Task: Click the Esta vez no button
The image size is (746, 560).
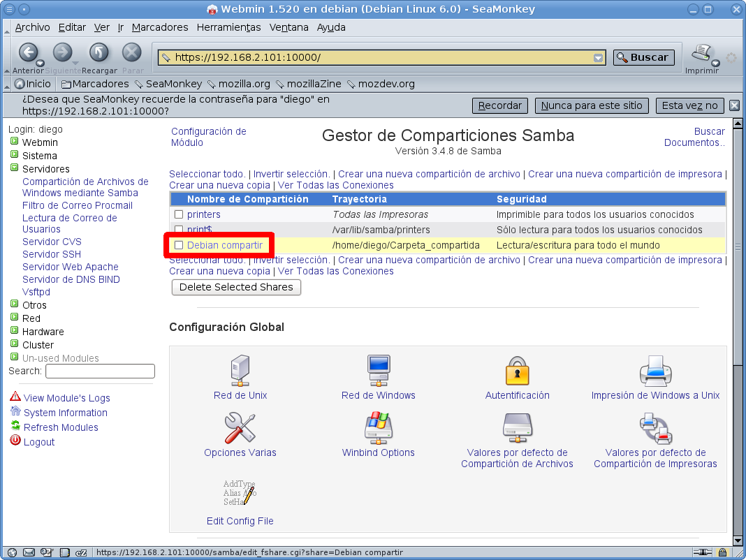Action: pyautogui.click(x=690, y=105)
